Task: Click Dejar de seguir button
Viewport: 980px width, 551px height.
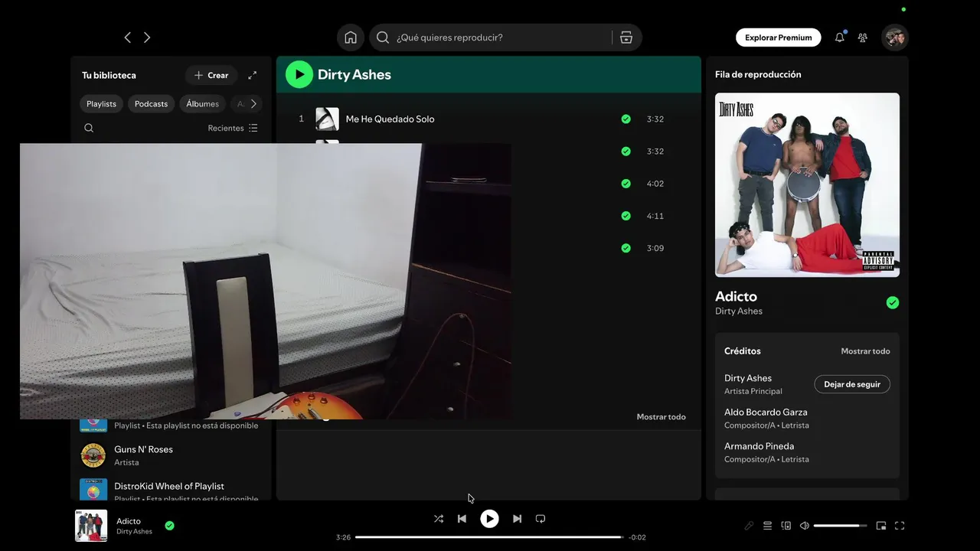Action: pos(852,384)
